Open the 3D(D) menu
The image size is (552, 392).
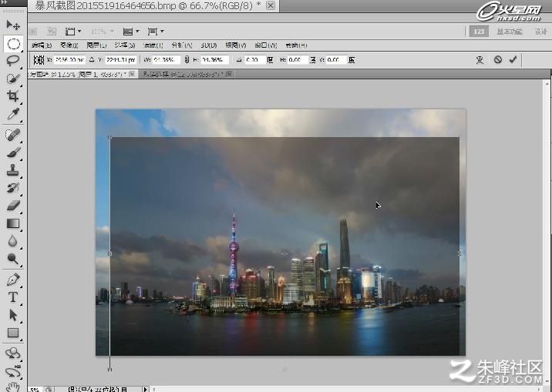(x=209, y=45)
